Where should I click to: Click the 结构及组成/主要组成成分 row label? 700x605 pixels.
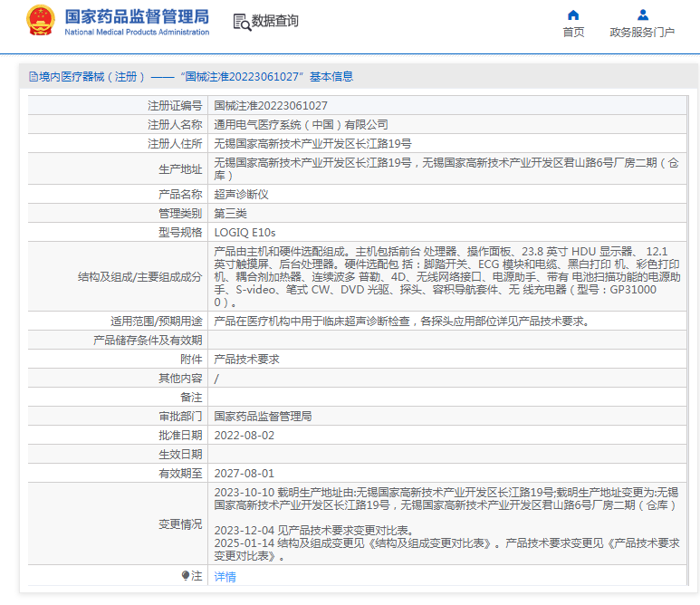coord(139,277)
